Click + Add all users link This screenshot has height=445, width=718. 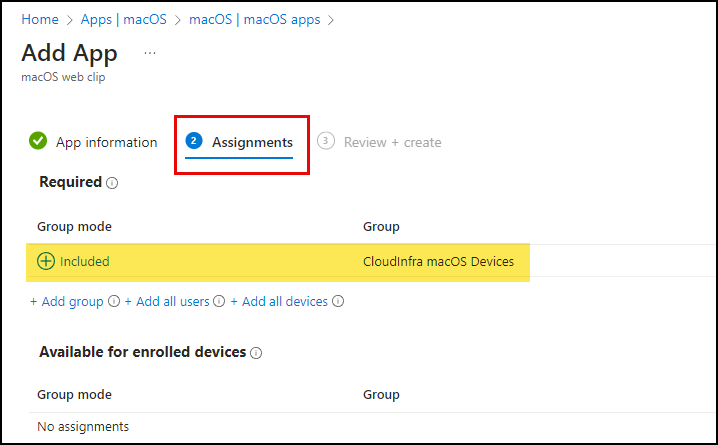coord(167,302)
